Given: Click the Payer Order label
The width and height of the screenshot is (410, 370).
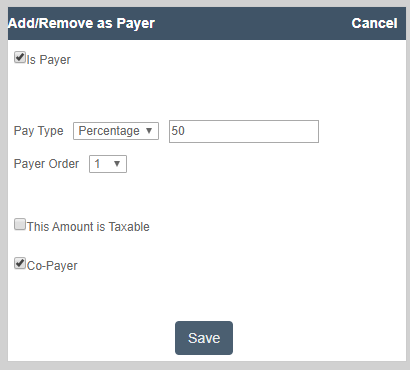Looking at the screenshot, I should click(x=46, y=164).
